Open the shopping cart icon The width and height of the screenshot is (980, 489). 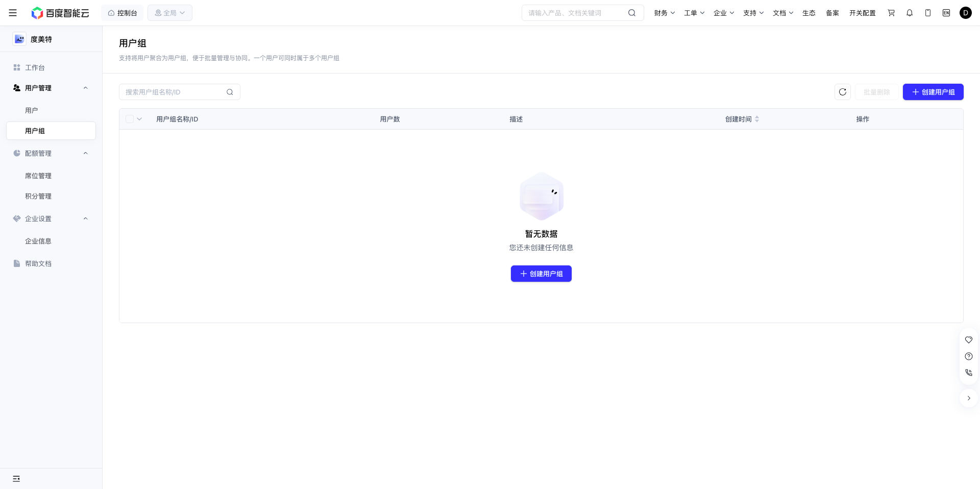click(x=891, y=13)
